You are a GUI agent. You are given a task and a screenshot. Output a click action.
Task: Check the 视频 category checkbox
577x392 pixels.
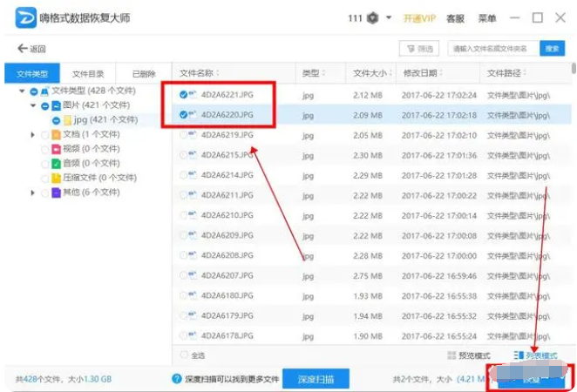[x=45, y=149]
